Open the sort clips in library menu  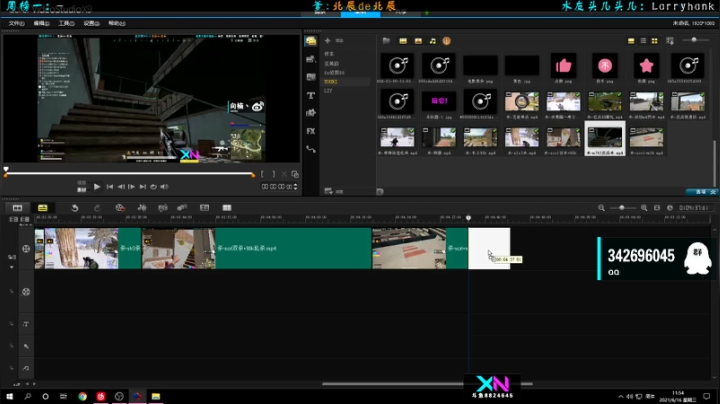(x=670, y=41)
